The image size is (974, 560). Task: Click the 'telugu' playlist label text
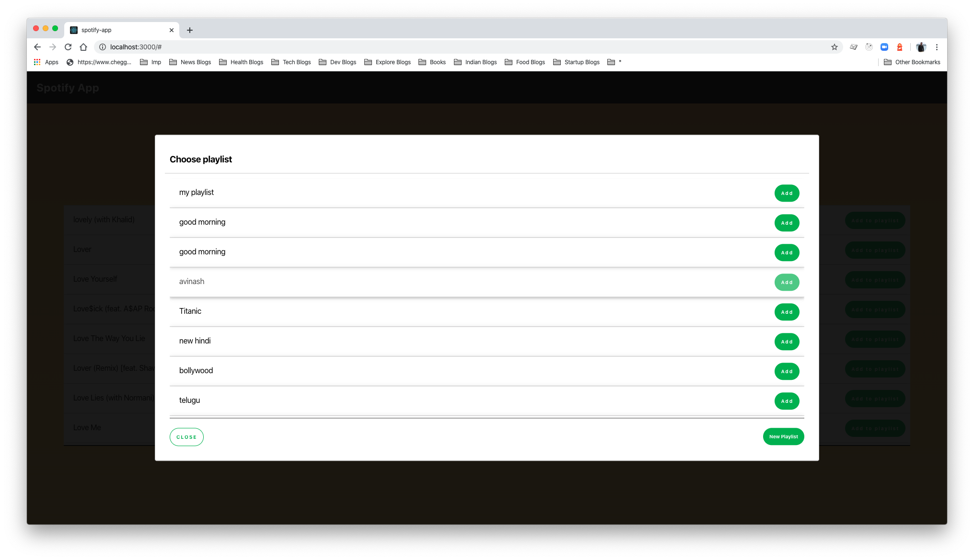pos(189,400)
